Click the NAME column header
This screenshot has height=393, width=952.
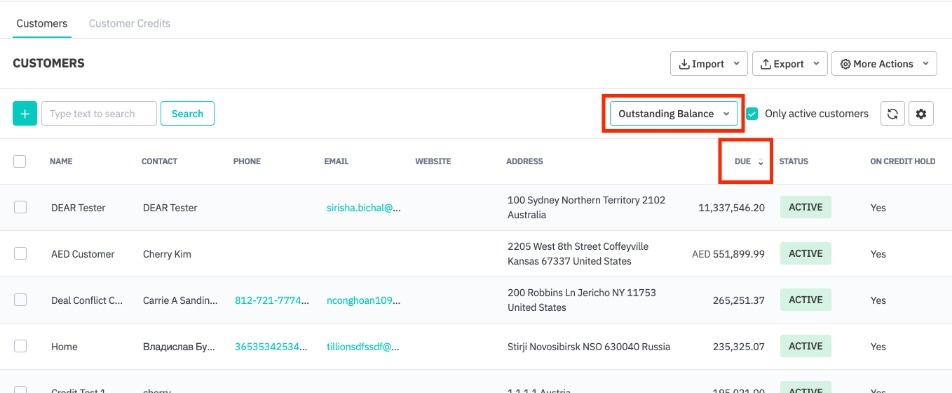(x=61, y=162)
